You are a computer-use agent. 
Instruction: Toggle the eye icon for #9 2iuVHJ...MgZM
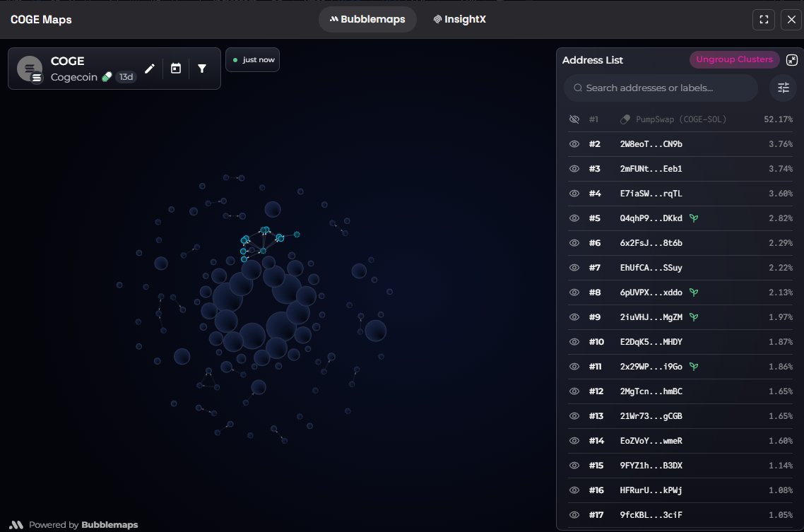tap(574, 317)
